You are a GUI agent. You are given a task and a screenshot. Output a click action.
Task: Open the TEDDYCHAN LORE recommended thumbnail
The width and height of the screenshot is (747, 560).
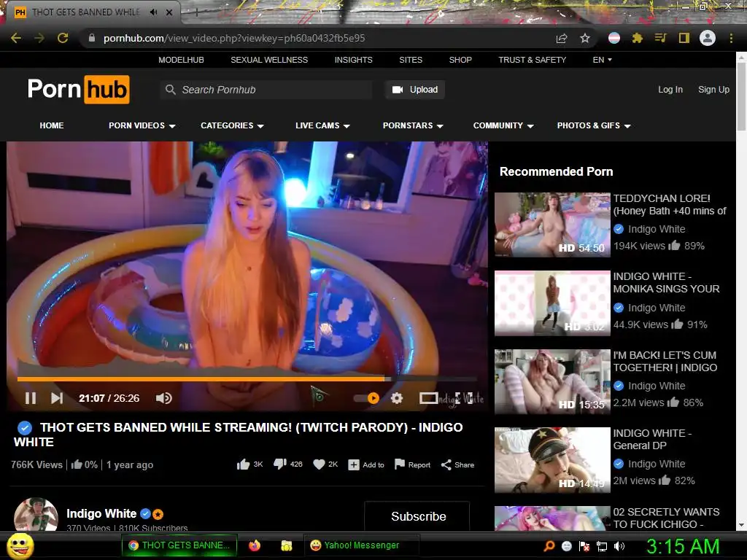click(x=552, y=225)
